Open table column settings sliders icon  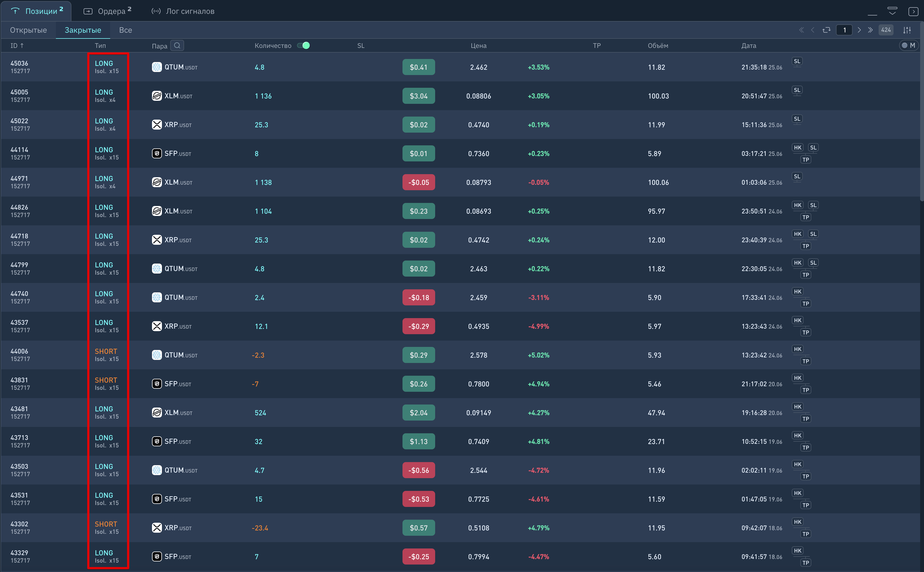click(907, 30)
